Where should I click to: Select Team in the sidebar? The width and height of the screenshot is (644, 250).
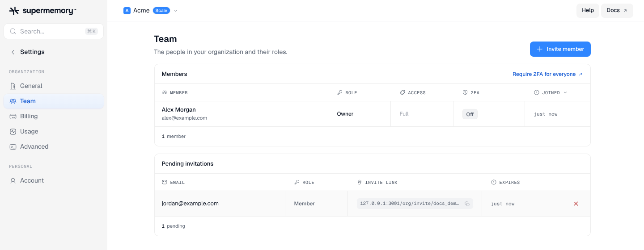(x=54, y=101)
